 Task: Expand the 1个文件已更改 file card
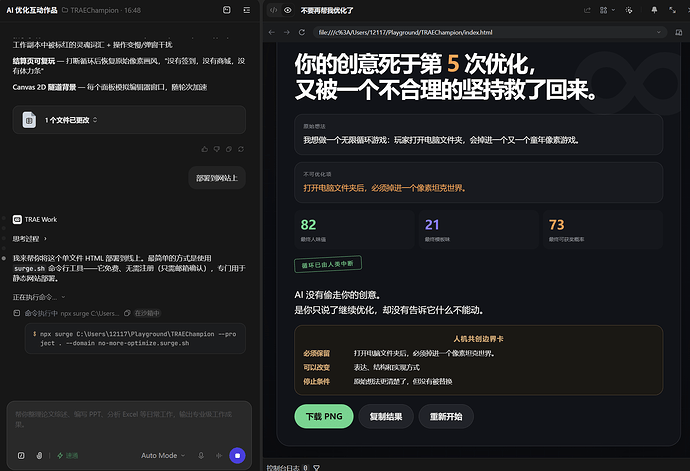coord(129,120)
